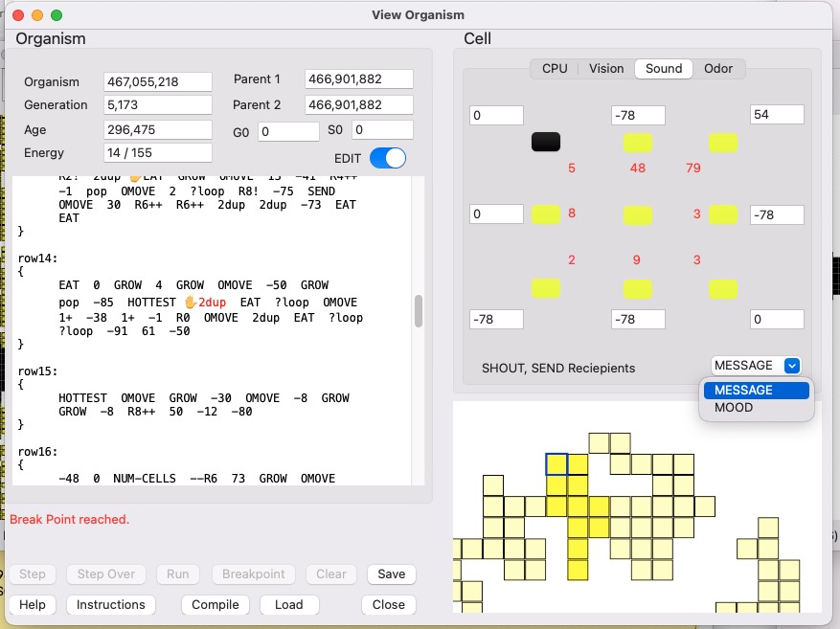The height and width of the screenshot is (629, 840).
Task: Switch to the CPU tab
Action: [555, 69]
